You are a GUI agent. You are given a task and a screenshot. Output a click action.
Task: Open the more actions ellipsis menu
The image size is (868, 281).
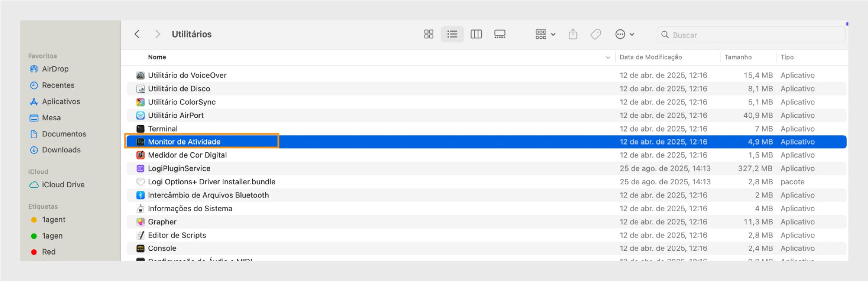click(625, 34)
